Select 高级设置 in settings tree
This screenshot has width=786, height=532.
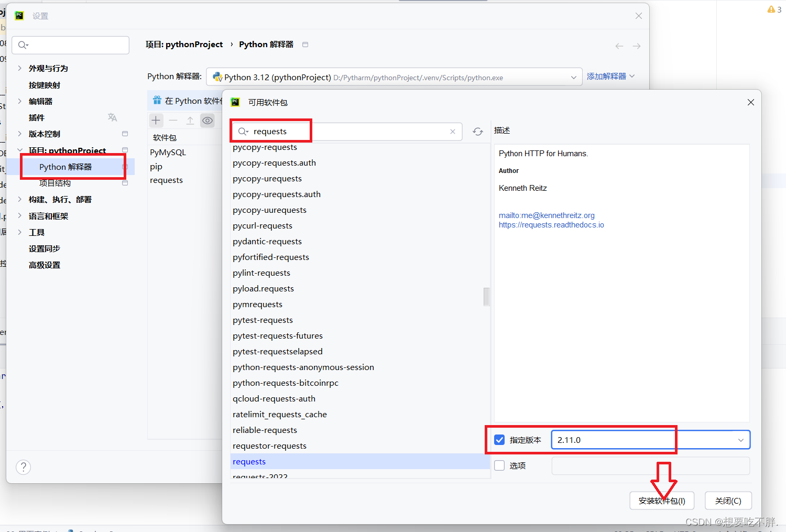point(45,265)
